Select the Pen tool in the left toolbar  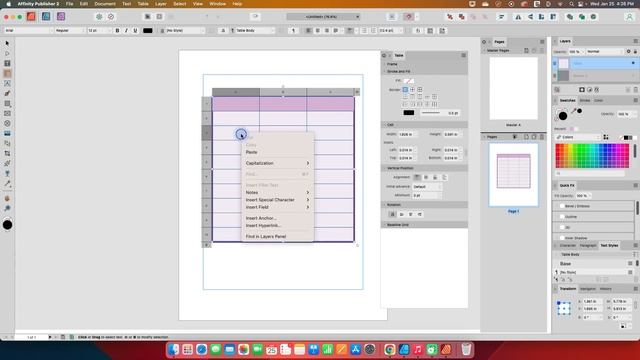7,93
